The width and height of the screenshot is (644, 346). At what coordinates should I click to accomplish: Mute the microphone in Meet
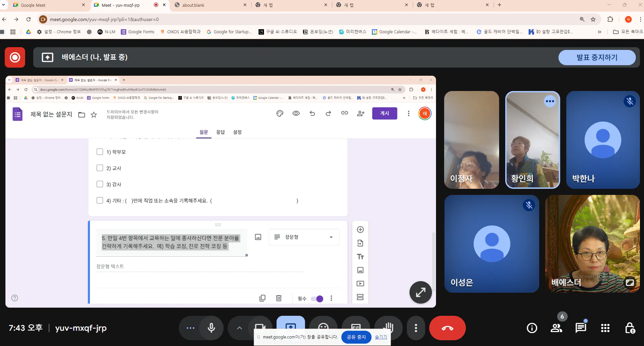point(211,328)
